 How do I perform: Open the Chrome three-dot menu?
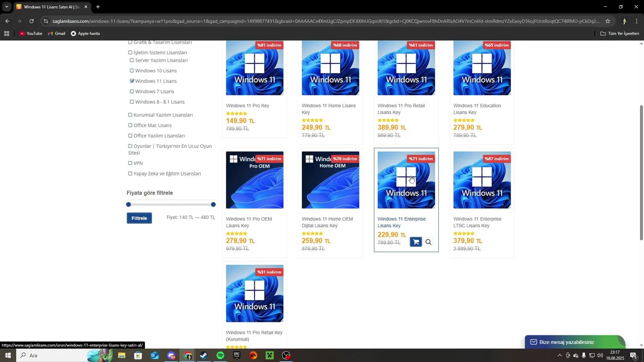point(637,21)
